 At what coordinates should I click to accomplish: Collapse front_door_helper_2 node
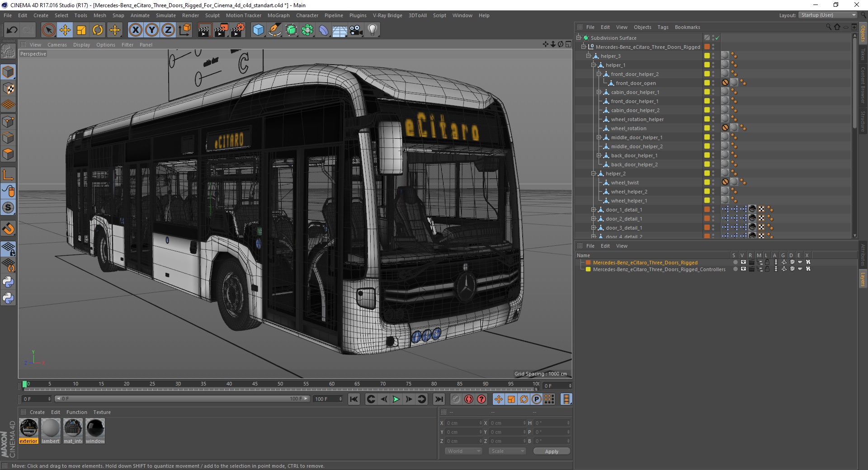(599, 74)
